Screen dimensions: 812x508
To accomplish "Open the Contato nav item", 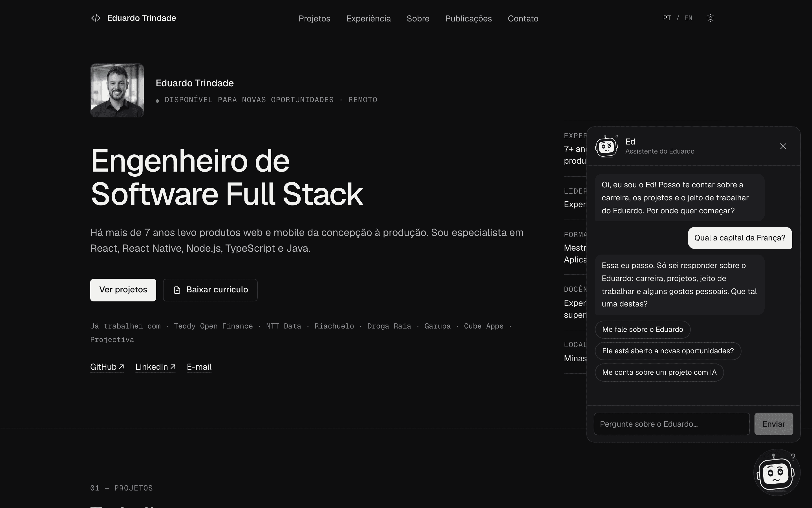I will pos(523,18).
